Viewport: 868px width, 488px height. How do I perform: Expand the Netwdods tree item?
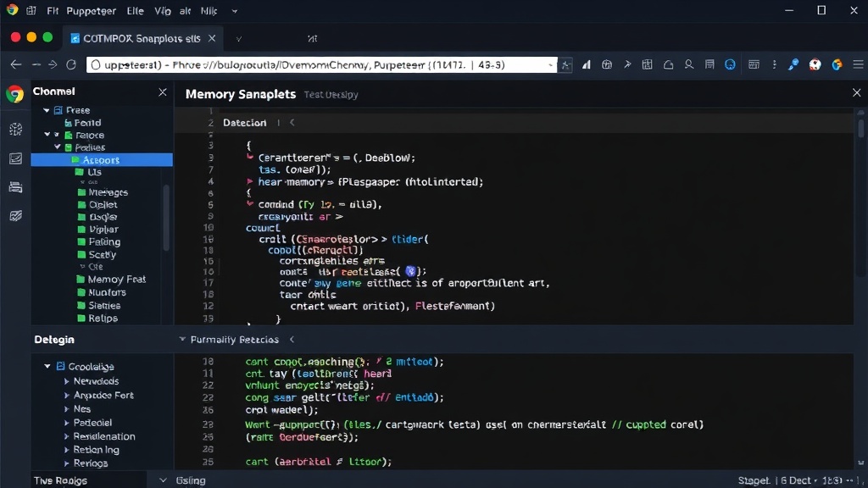coord(66,381)
